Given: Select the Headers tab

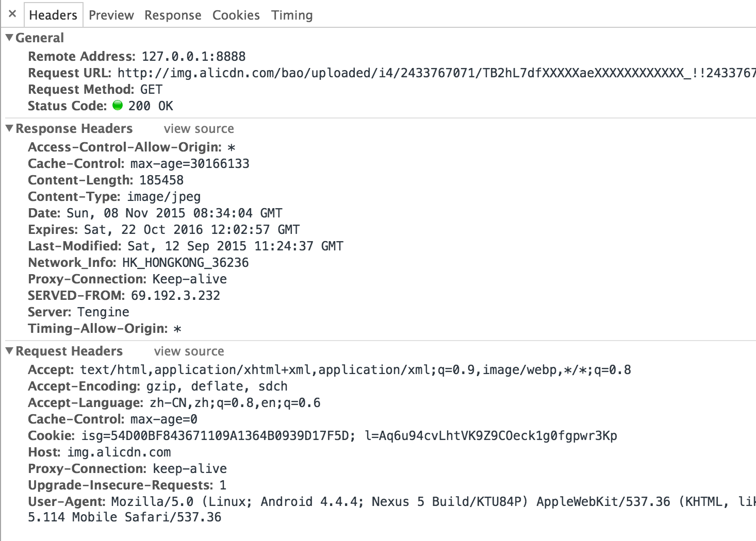Looking at the screenshot, I should pyautogui.click(x=53, y=15).
